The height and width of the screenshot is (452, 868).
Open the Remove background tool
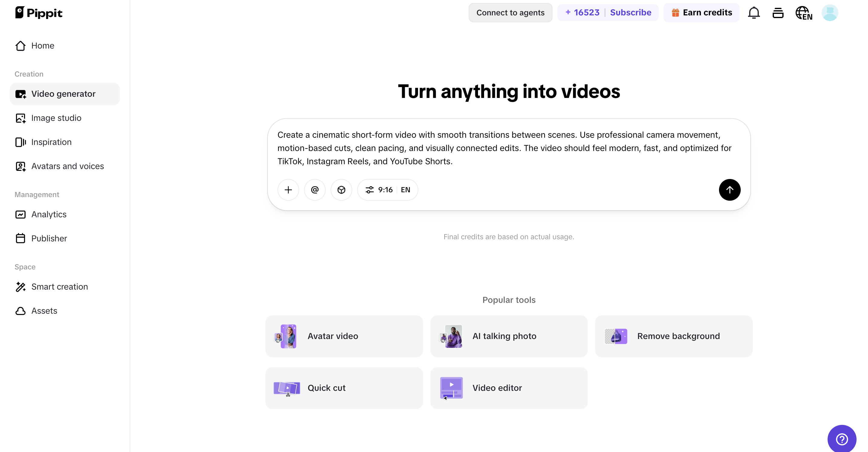[x=673, y=336]
